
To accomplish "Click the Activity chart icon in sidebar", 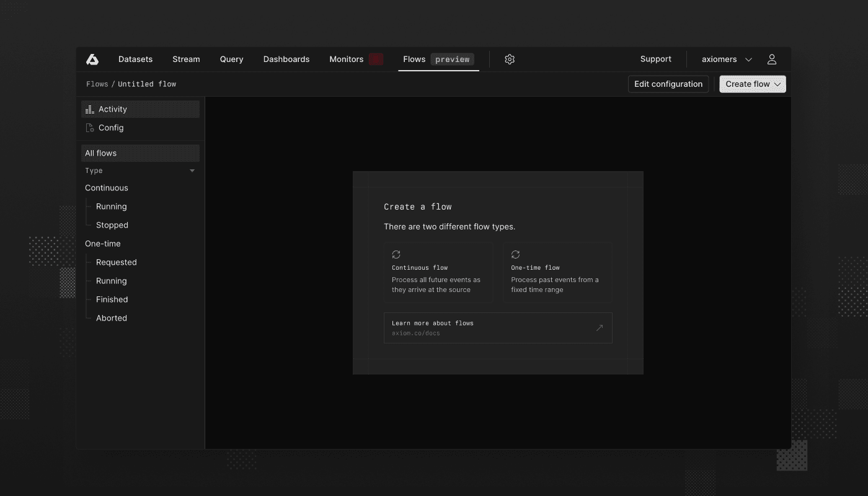I will (x=89, y=108).
